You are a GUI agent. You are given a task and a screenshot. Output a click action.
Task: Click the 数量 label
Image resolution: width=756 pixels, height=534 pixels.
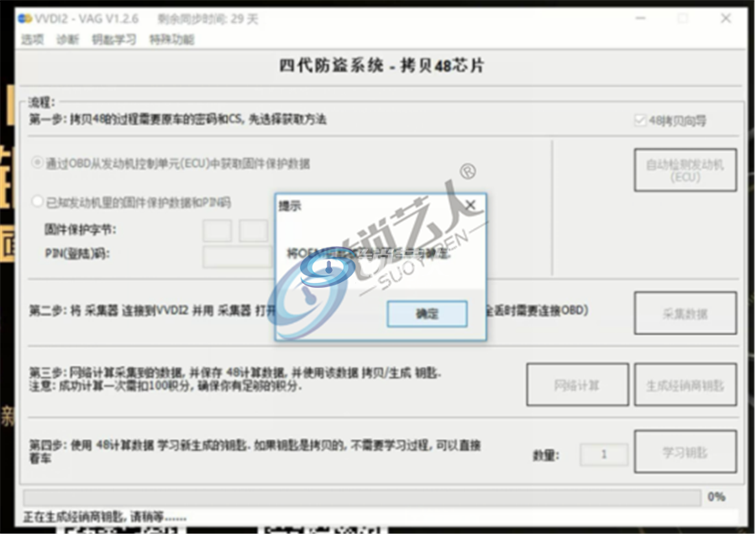pos(546,455)
